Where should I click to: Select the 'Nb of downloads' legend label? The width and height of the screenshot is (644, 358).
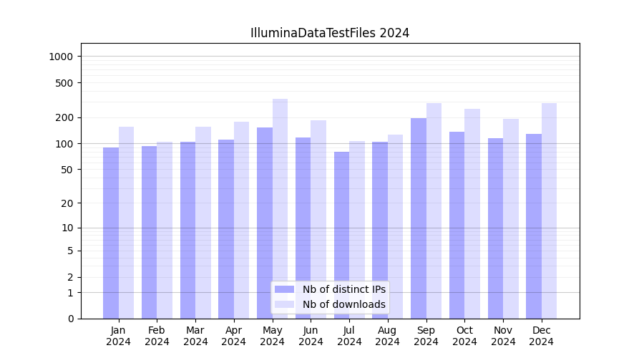[343, 304]
